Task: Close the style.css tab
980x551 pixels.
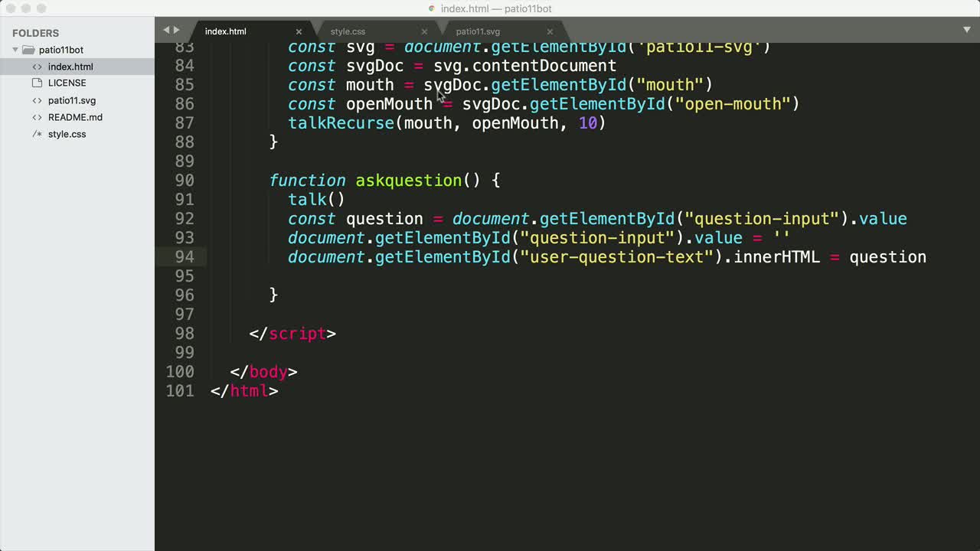Action: pyautogui.click(x=424, y=32)
